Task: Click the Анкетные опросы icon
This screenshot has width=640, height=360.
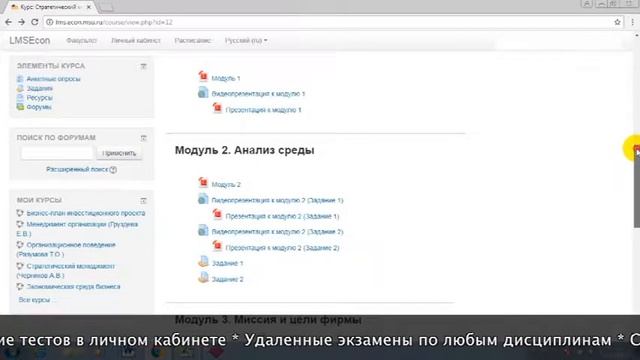Action: click(20, 79)
